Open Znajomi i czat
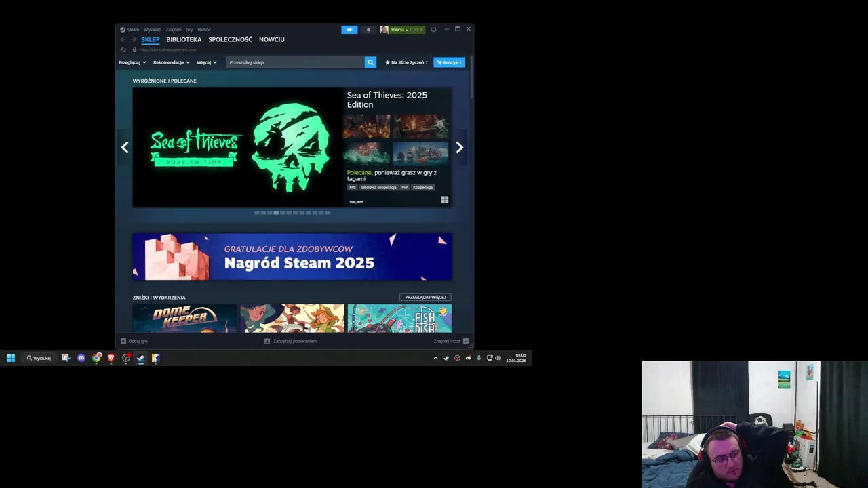 447,341
